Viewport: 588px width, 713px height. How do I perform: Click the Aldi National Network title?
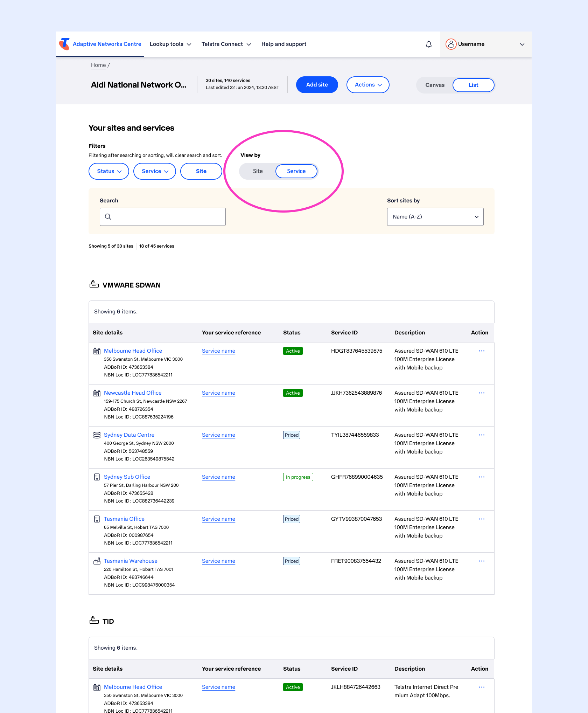[139, 85]
